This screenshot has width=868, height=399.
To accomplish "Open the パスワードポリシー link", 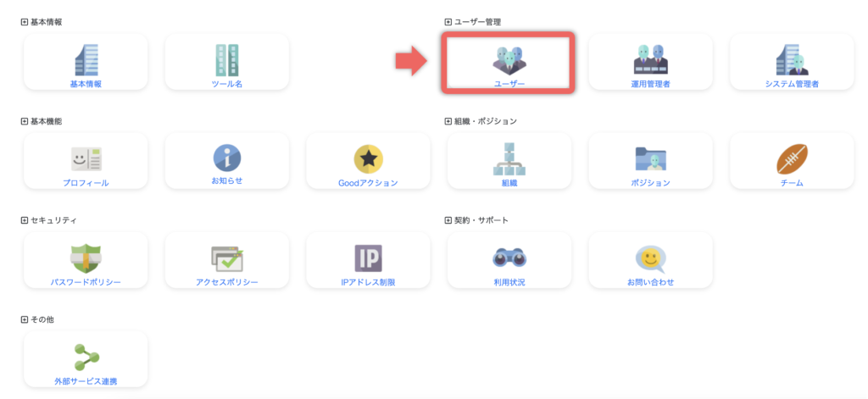I will pos(86,282).
